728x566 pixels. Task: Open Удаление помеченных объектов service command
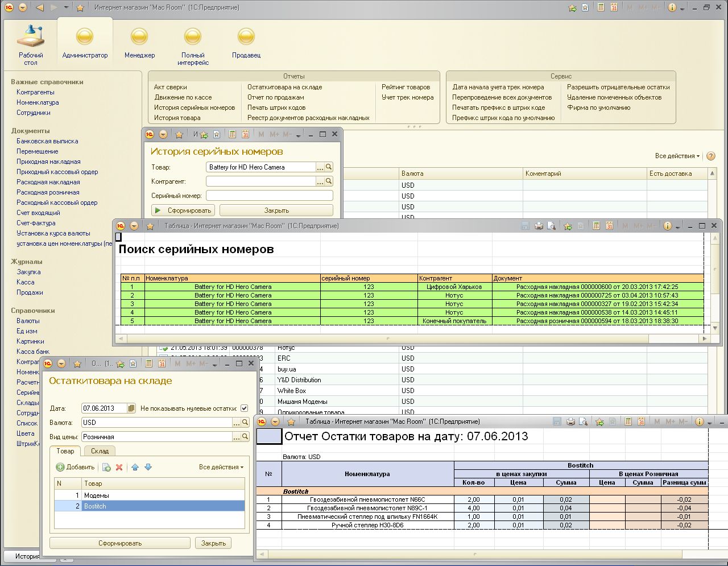coord(614,97)
